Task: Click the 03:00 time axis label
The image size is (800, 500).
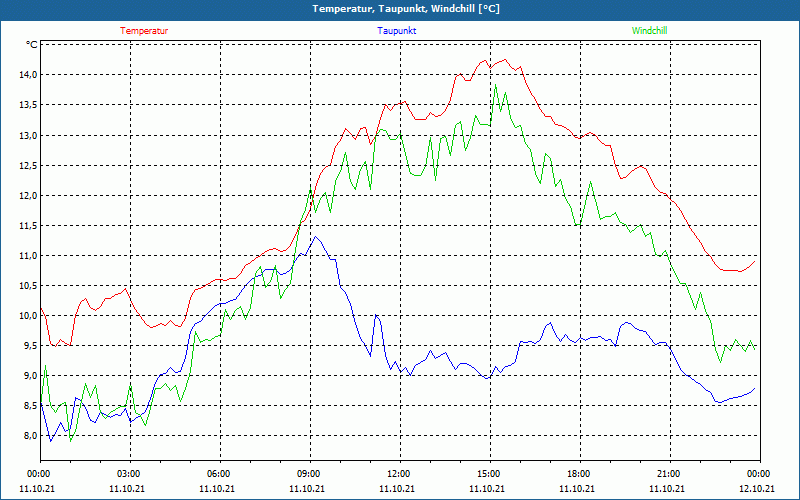Action: point(130,474)
